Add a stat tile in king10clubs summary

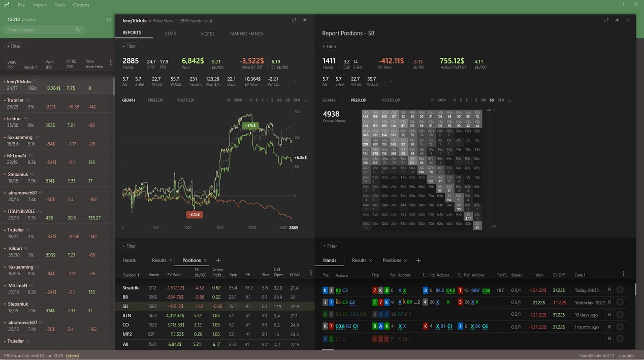295,81
